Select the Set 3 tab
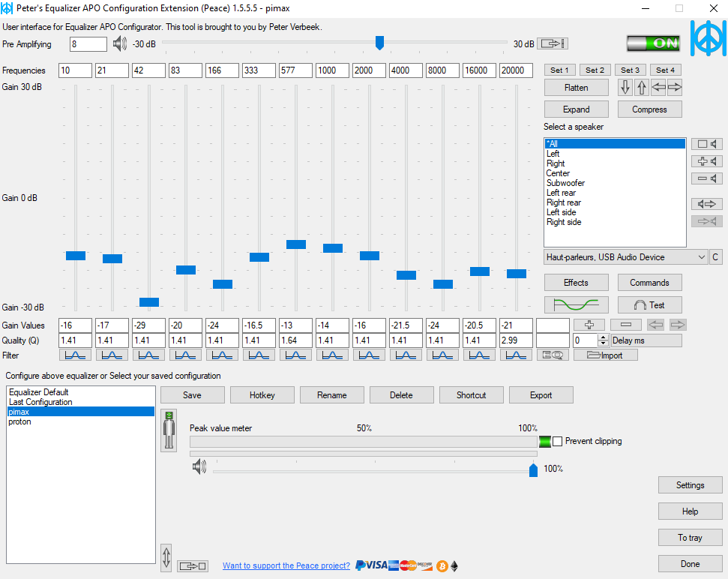 (x=630, y=70)
